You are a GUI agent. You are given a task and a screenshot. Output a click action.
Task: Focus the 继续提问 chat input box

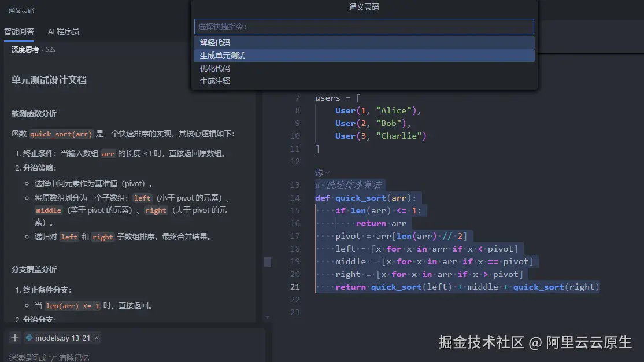coord(134,357)
